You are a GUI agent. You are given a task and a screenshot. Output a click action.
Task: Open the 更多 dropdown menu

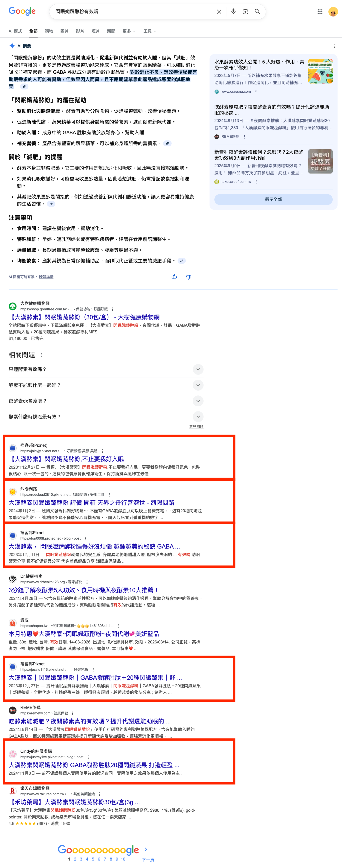pos(129,31)
